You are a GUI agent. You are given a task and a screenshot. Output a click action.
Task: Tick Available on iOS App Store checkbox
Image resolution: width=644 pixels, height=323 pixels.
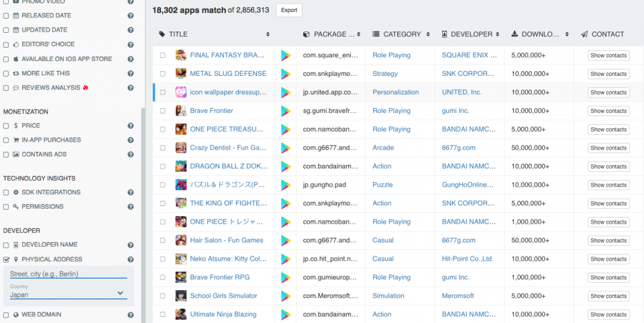click(x=6, y=59)
